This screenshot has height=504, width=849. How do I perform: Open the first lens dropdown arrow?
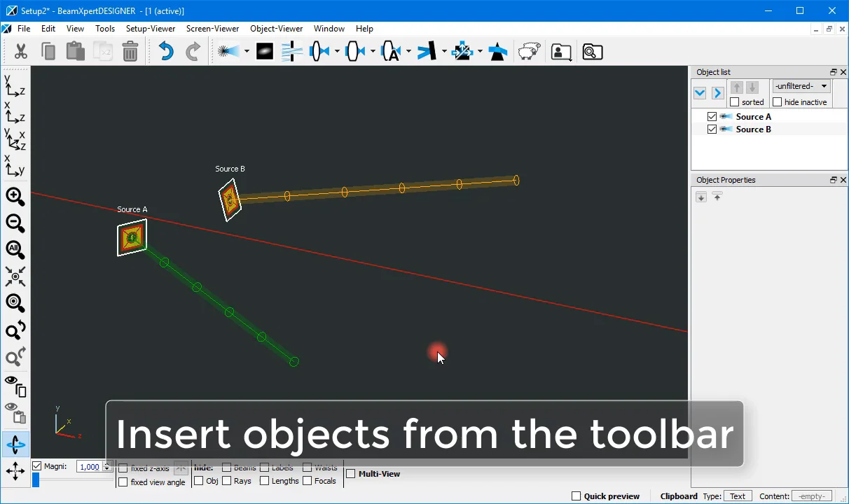click(x=337, y=52)
